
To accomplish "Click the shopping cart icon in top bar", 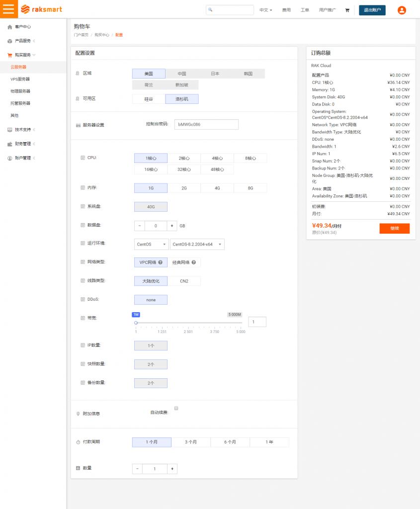I will (x=347, y=9).
